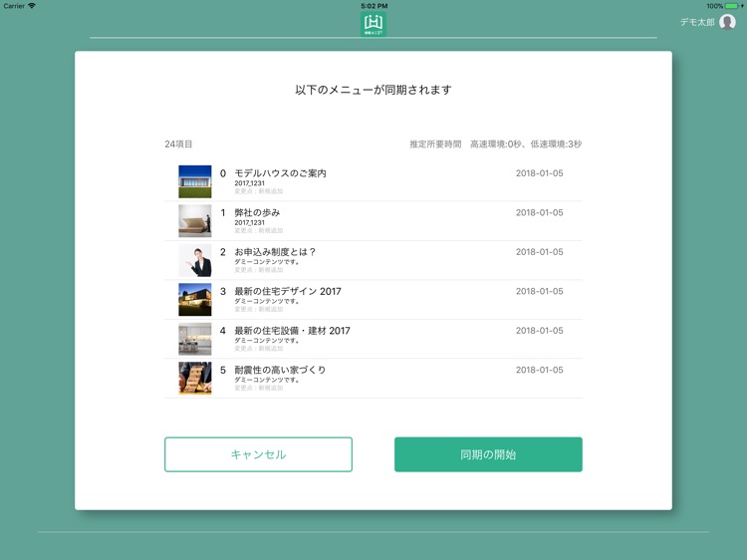Click the date on 最新の住宅設備・建材 2017 row
Image resolution: width=747 pixels, height=560 pixels.
coord(539,330)
